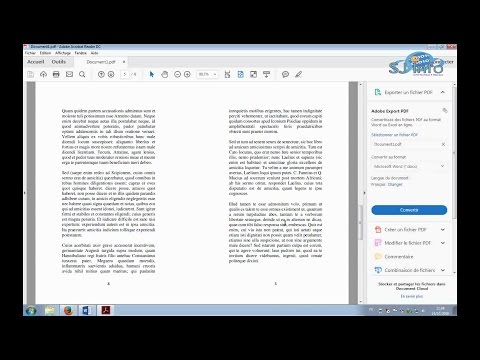Click the fit full page icon
This screenshot has height=360, width=480.
pos(240,74)
